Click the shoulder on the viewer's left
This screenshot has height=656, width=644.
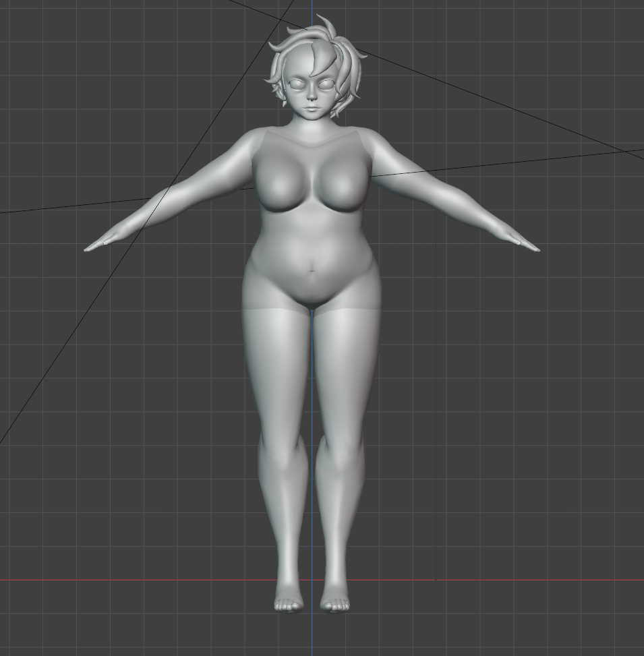tap(247, 143)
